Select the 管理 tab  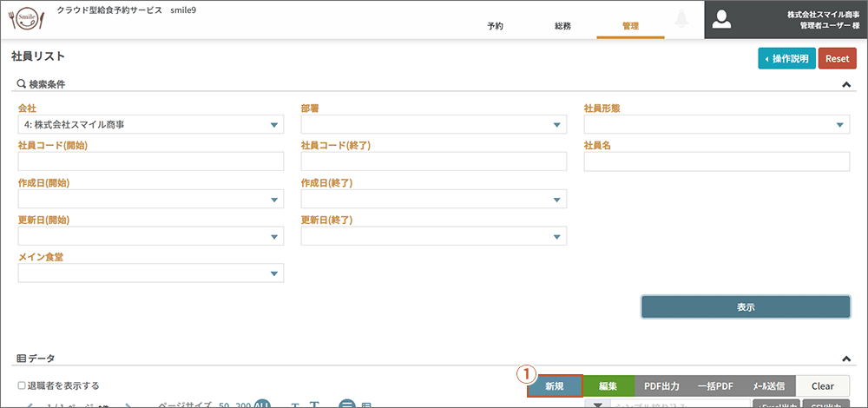point(630,26)
